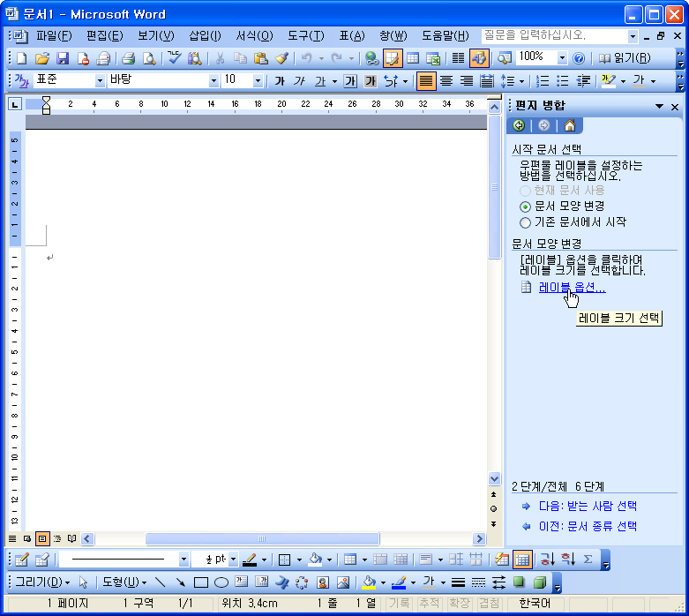Toggle tables and borders toolbar button
The width and height of the screenshot is (689, 616).
tap(393, 58)
